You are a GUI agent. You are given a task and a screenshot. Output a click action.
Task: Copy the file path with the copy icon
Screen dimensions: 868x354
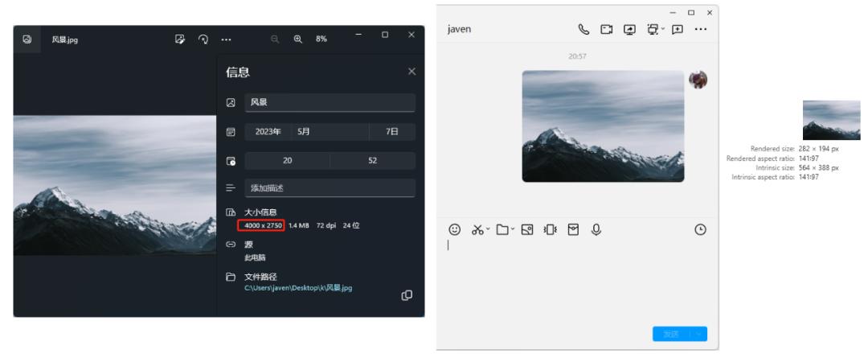pos(407,295)
